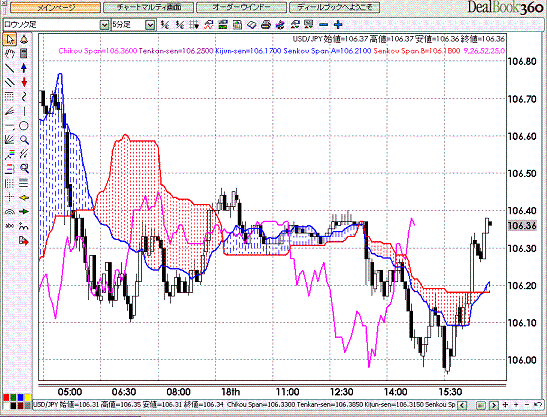Click the alarm bell icon
Image resolution: width=547 pixels, height=417 pixels.
[24, 39]
